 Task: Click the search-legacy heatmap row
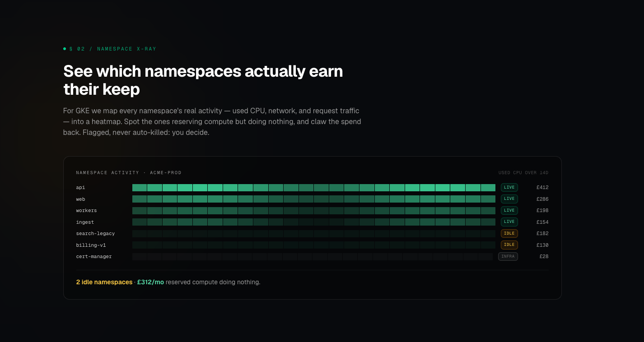coord(314,233)
